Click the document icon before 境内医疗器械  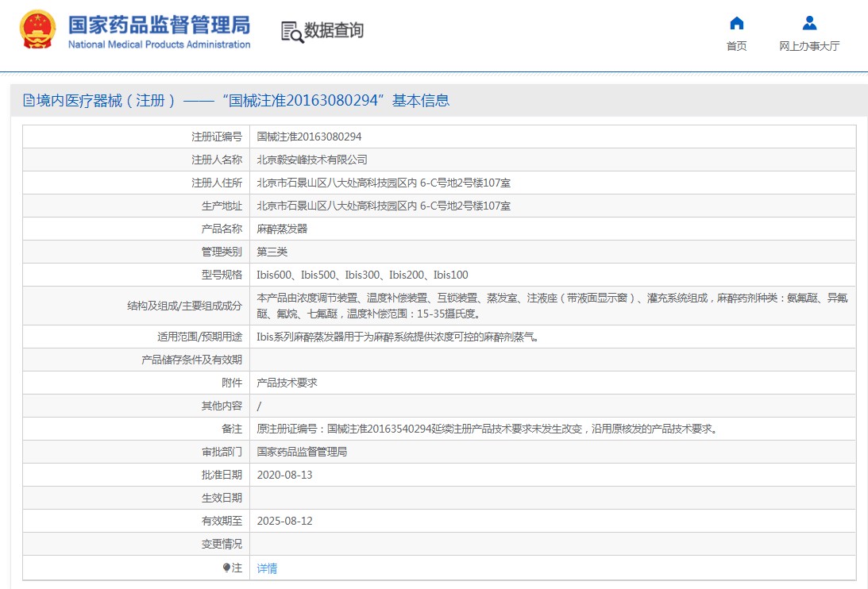(x=29, y=100)
